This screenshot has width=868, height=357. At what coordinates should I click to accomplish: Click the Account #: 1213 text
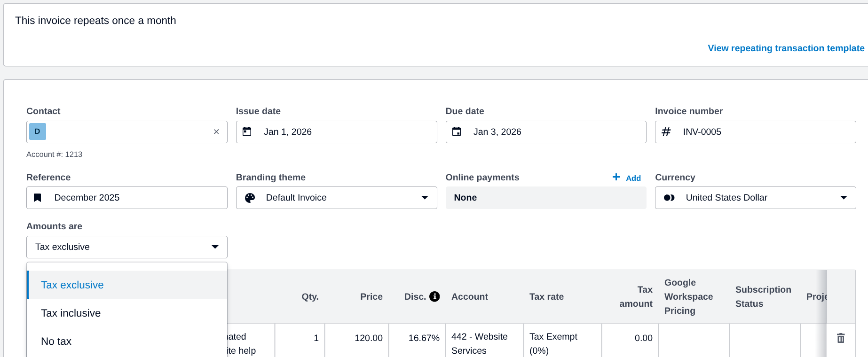click(x=54, y=154)
